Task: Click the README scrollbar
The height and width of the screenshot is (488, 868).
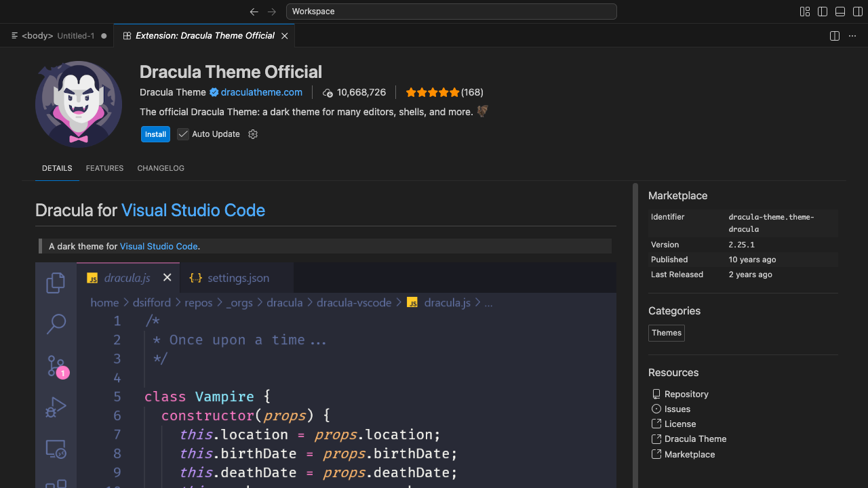Action: tap(635, 335)
